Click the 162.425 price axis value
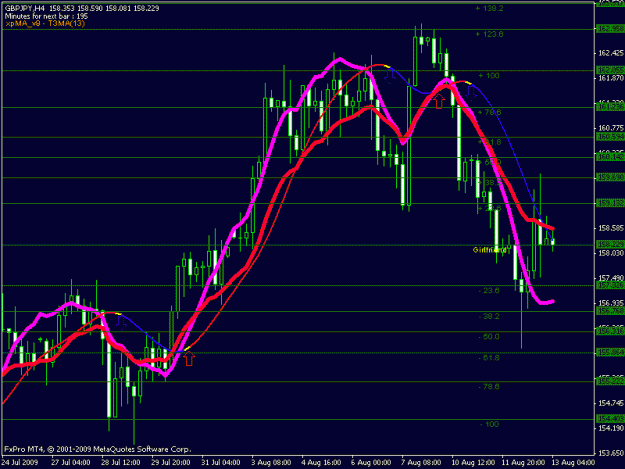The height and width of the screenshot is (469, 625). click(x=611, y=53)
